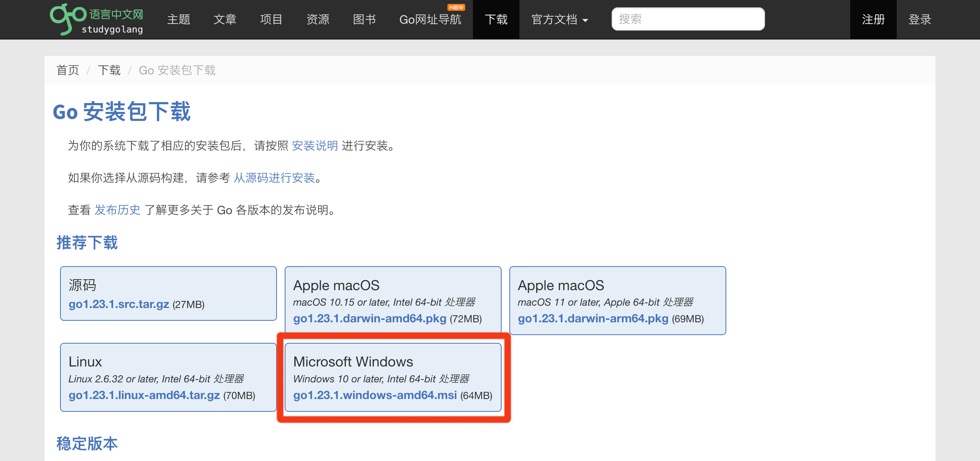Open the 发布历史 release history link
Screen dimensions: 980x461
point(117,210)
